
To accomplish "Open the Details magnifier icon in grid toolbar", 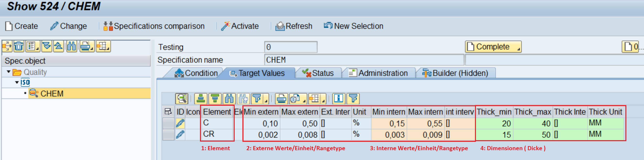I will [182, 99].
